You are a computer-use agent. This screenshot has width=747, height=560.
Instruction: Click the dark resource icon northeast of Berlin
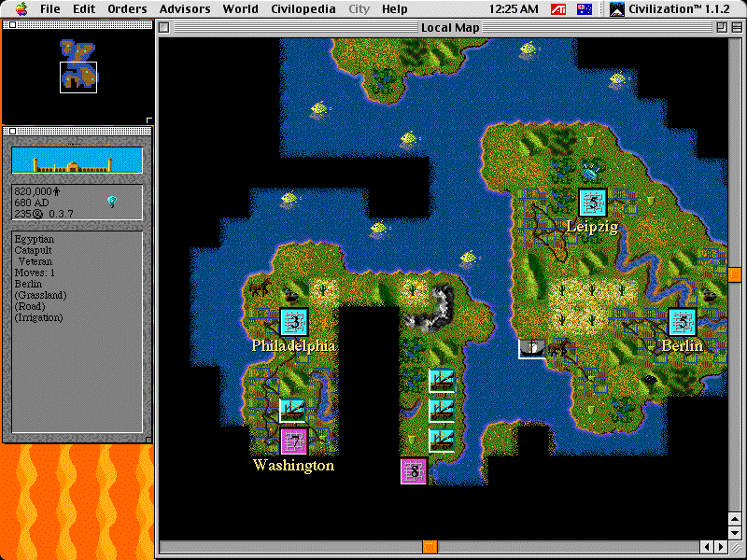coord(710,295)
